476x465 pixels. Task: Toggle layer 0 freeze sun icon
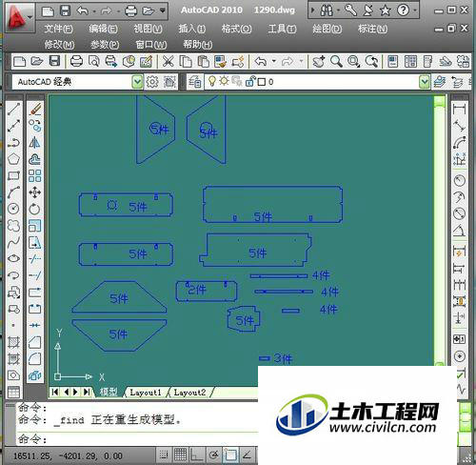(x=224, y=81)
